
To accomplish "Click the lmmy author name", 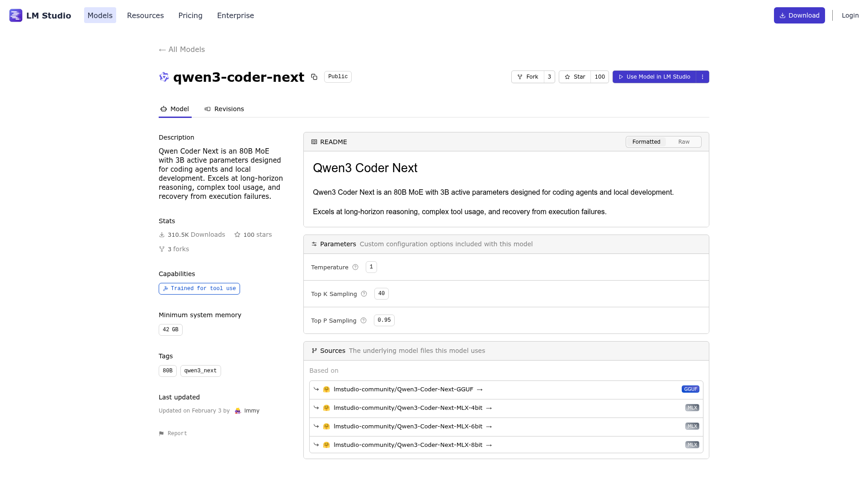I will tap(252, 411).
